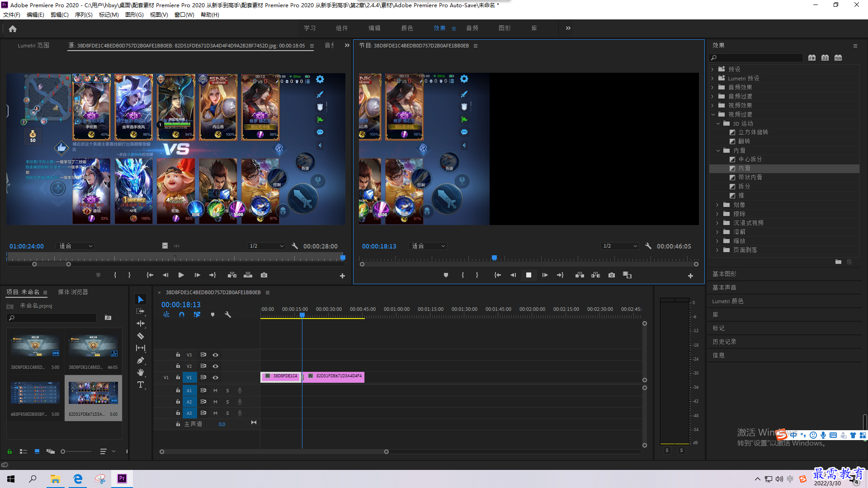Open the 基本图形 panel
Screen dimensions: 868x488
click(x=724, y=274)
